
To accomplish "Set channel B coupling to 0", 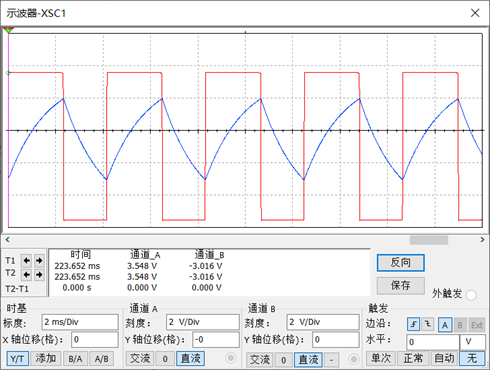I will pyautogui.click(x=284, y=360).
